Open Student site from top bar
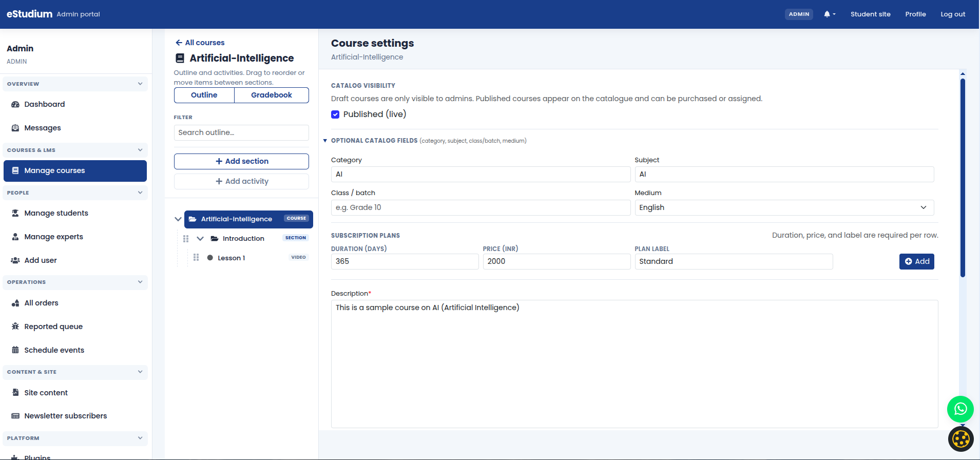The image size is (980, 460). (870, 14)
